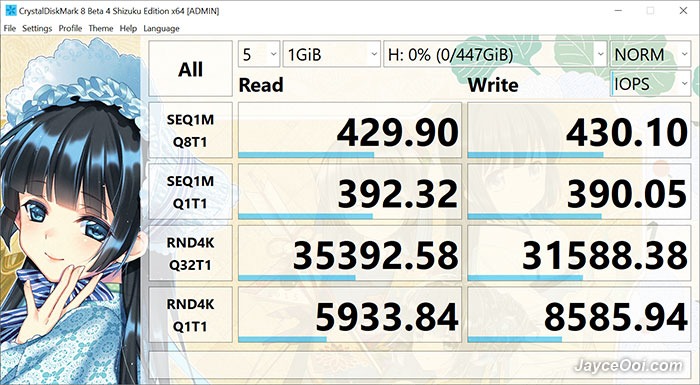Run the RND4K Q32T1 benchmark

(190, 253)
